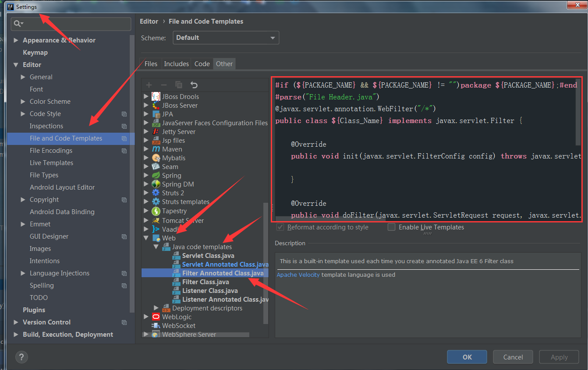Click the JPA icon in template tree

(x=156, y=114)
